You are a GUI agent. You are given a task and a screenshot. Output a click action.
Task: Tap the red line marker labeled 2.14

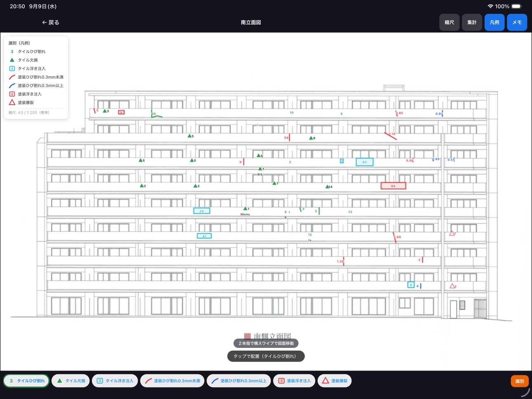coord(391,135)
